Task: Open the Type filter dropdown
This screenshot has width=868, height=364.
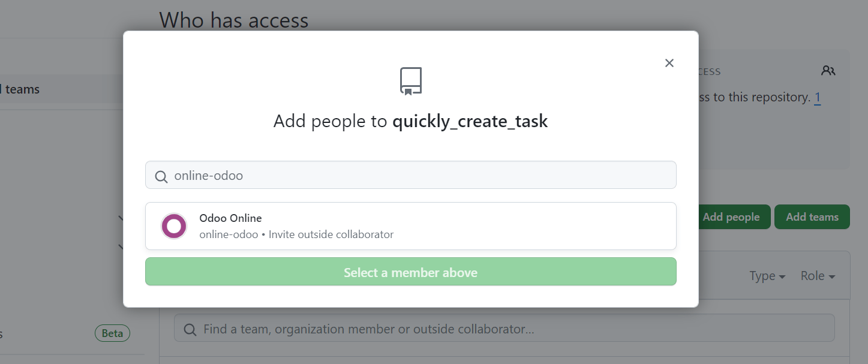Action: point(767,276)
